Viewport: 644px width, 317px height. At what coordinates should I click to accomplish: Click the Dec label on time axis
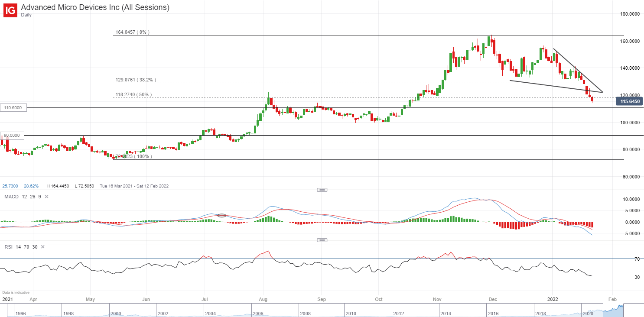point(493,299)
